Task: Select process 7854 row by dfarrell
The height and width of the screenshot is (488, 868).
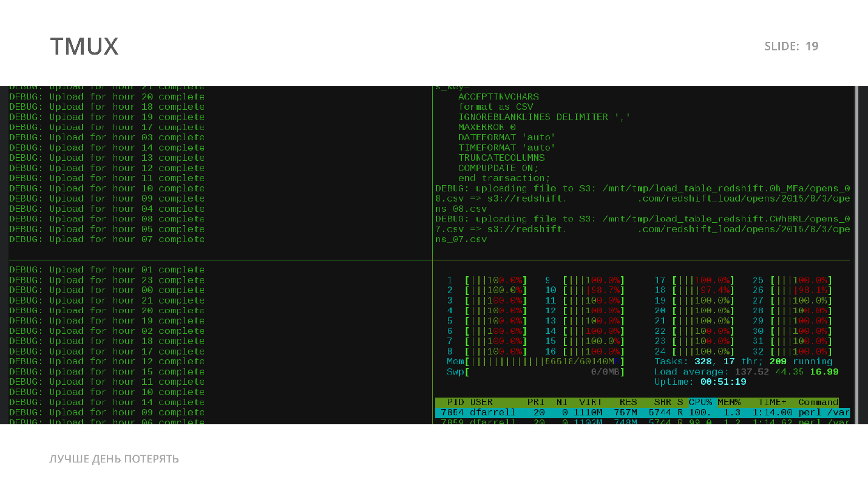Action: (x=642, y=412)
